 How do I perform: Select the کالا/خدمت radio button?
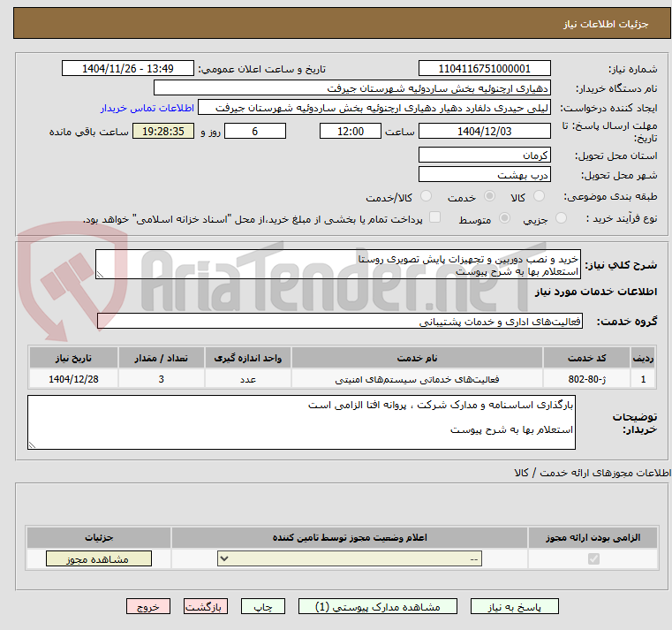426,196
